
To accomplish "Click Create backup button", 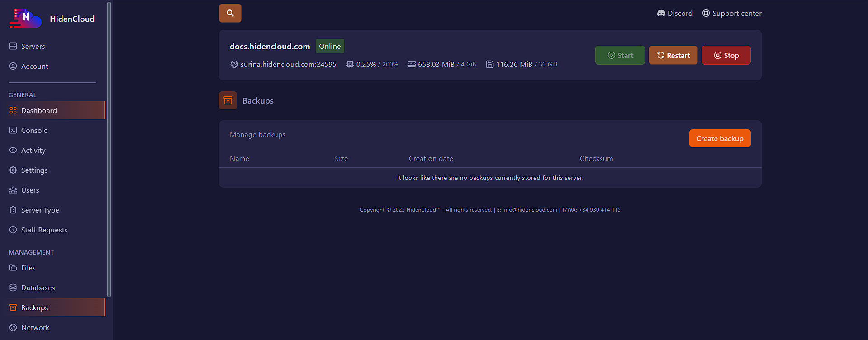I will pos(719,138).
